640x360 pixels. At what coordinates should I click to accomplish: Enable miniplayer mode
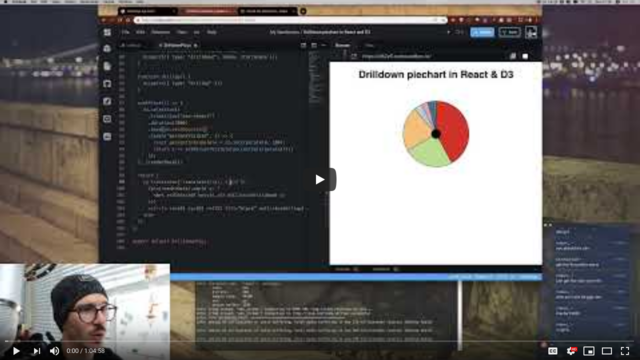tap(589, 351)
